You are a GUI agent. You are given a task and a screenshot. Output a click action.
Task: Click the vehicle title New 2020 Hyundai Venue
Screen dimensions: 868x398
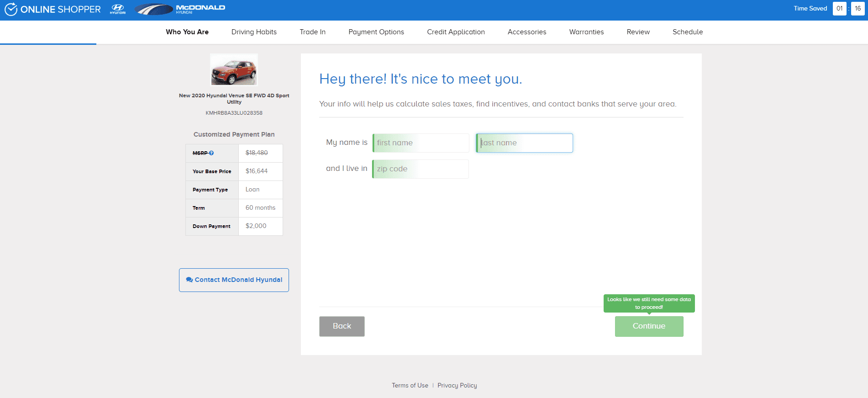234,99
